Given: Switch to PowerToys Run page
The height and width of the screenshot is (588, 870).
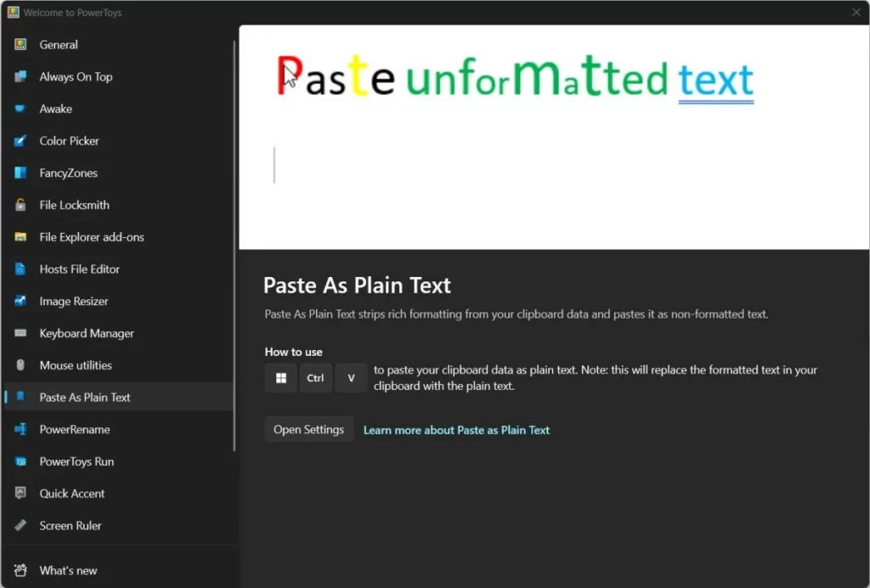Looking at the screenshot, I should pyautogui.click(x=76, y=462).
